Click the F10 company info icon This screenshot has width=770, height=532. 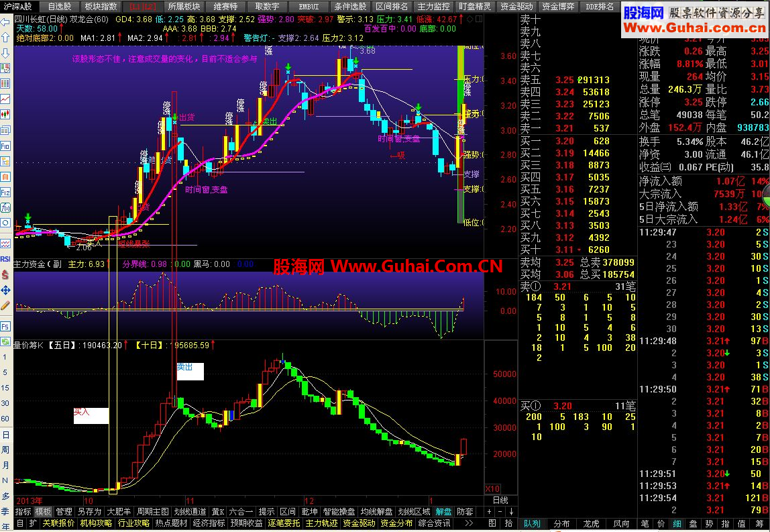pyautogui.click(x=5, y=146)
